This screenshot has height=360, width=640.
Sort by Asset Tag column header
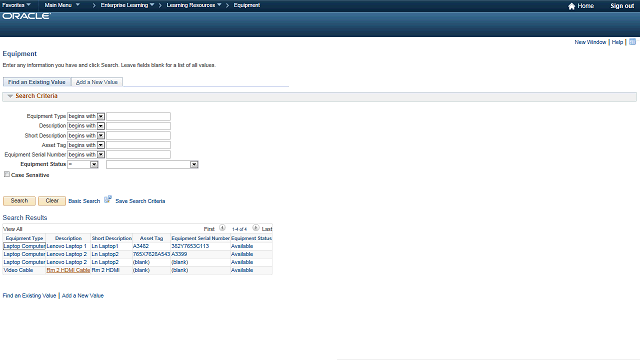(x=151, y=238)
